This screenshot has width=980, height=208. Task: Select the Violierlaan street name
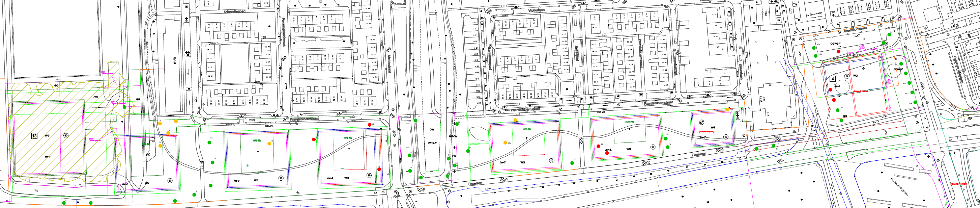(x=537, y=10)
